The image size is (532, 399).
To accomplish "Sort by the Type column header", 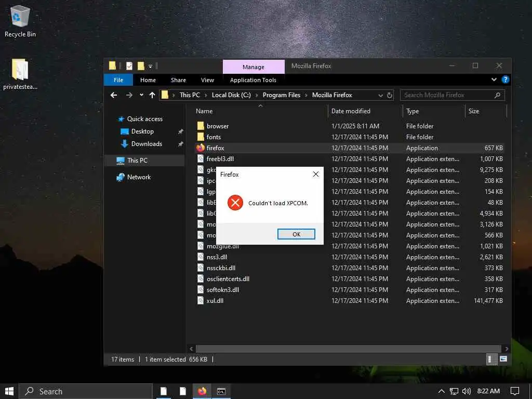I will pos(412,111).
